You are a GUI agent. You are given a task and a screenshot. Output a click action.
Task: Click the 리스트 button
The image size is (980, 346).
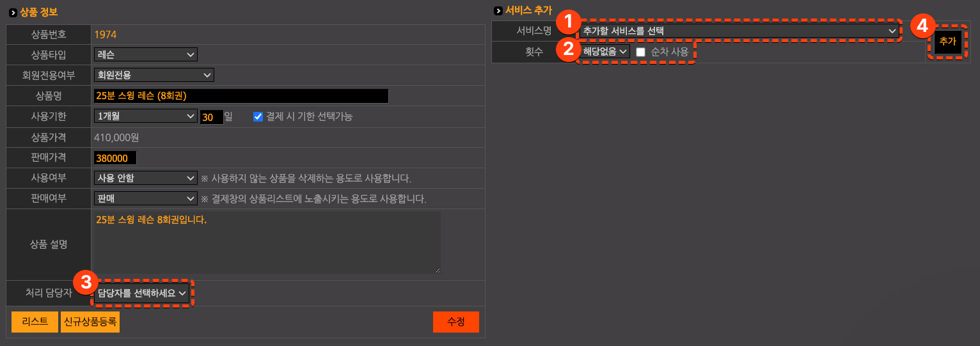35,322
